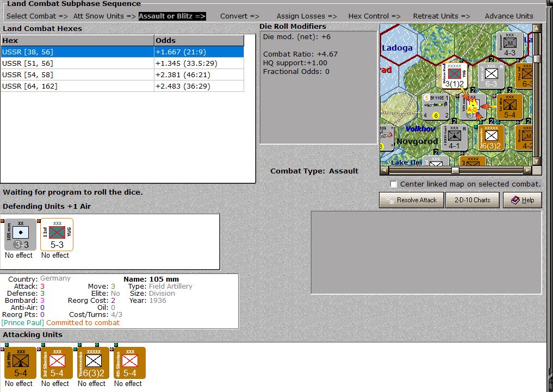Click the Att Snow Units subphase step

(x=104, y=16)
